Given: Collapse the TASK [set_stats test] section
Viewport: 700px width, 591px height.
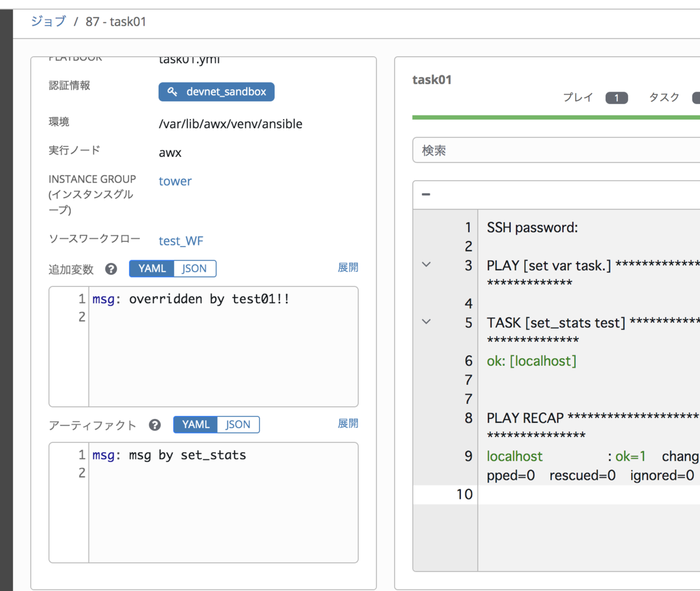Looking at the screenshot, I should [426, 321].
